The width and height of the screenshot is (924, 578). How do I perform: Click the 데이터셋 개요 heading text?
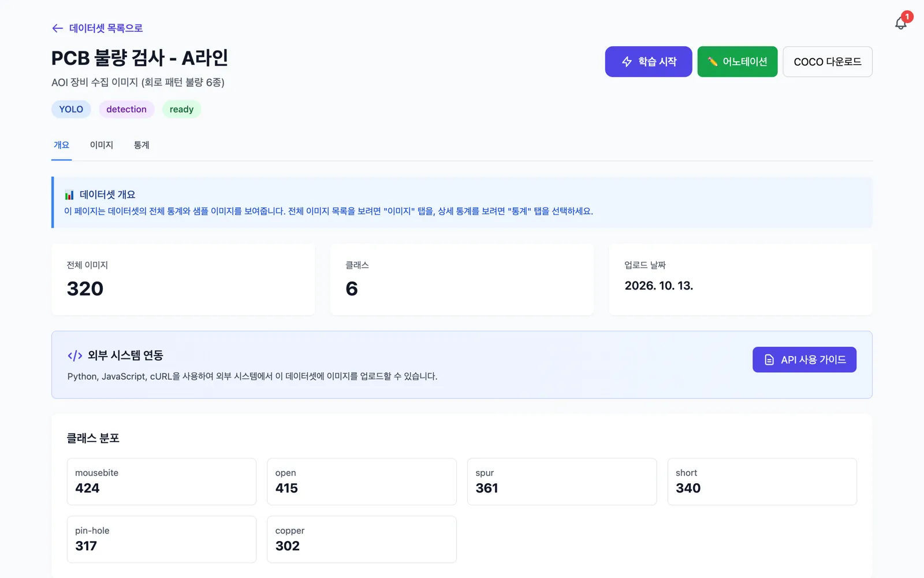coord(107,195)
